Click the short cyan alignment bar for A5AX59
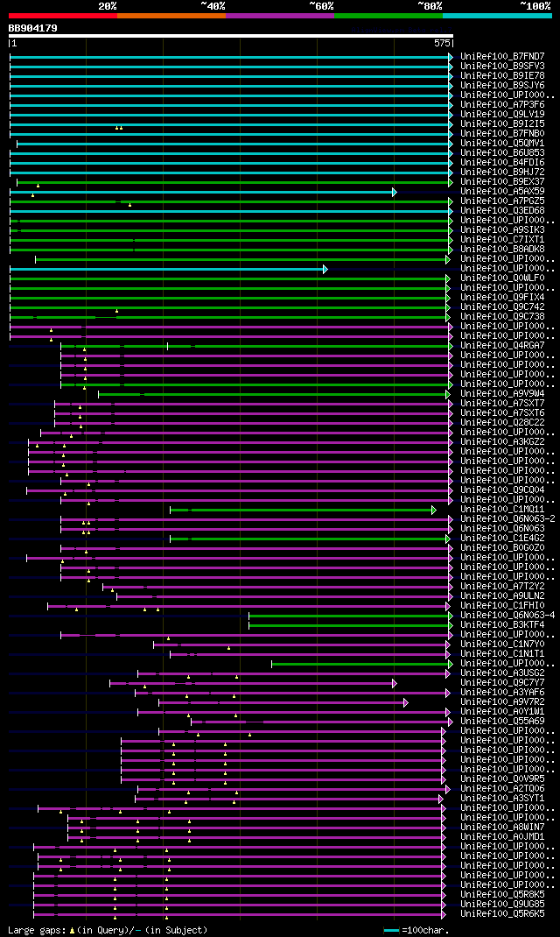Viewport: 560px width, 937px height. (203, 192)
